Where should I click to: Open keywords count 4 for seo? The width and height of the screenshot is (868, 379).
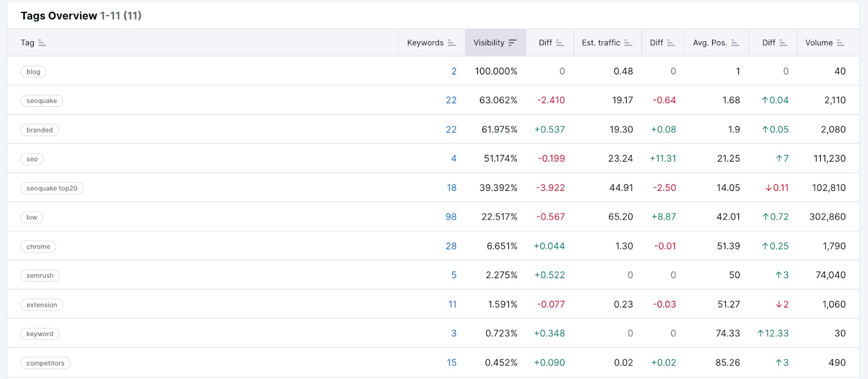point(454,158)
